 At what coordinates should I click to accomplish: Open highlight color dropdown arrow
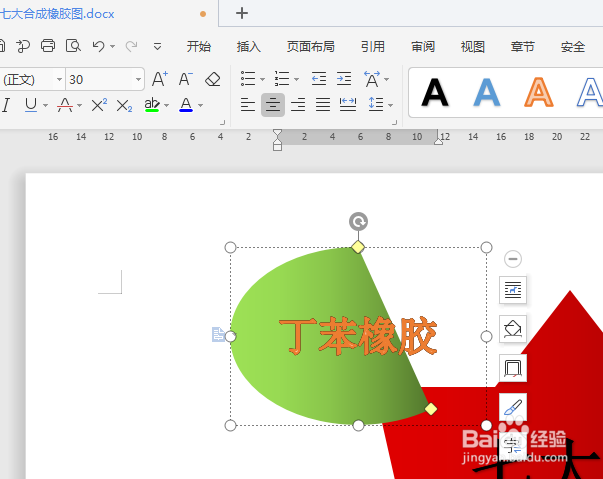point(167,105)
